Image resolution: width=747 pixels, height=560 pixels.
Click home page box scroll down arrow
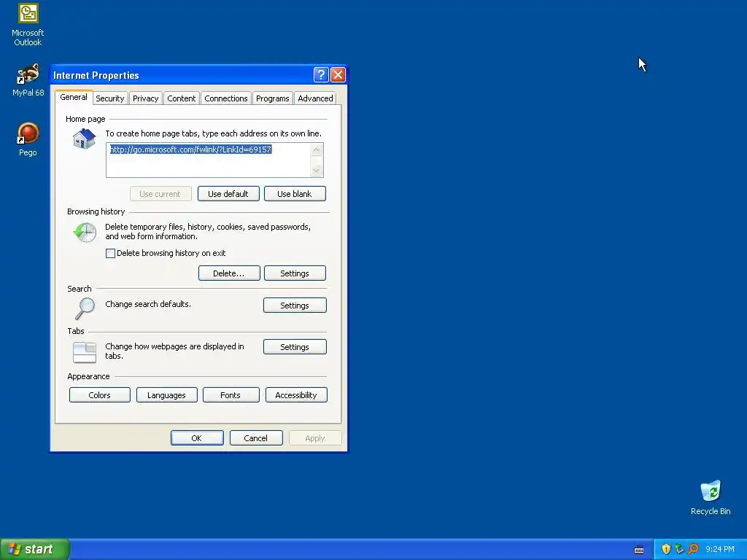[x=316, y=170]
